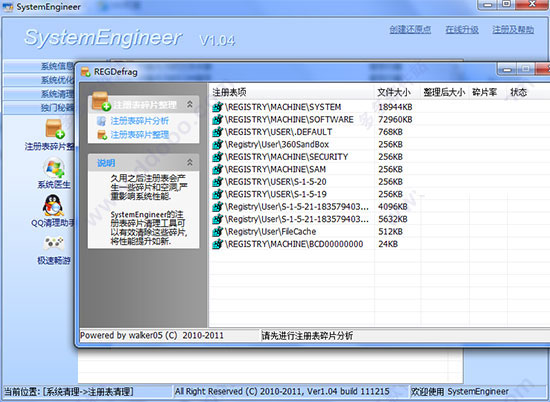
Task: Click the icon beside \REGISTRY\USER\.DEFAULT row
Action: (x=217, y=132)
